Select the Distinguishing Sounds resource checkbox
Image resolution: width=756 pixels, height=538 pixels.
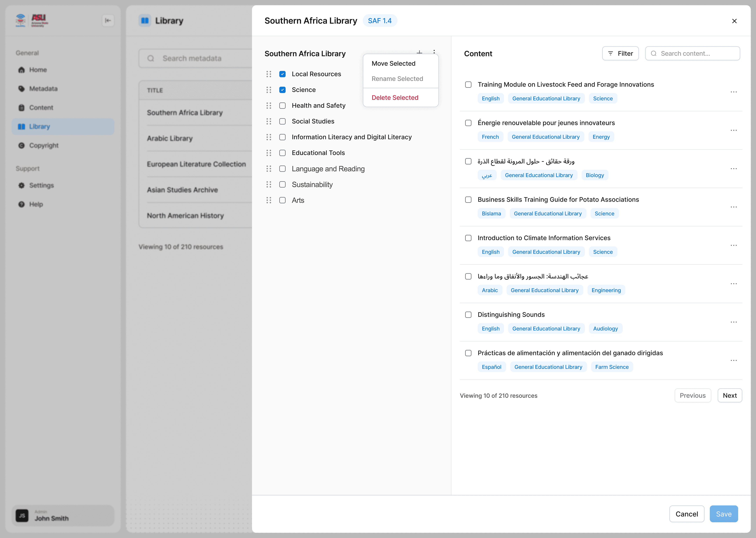click(468, 315)
